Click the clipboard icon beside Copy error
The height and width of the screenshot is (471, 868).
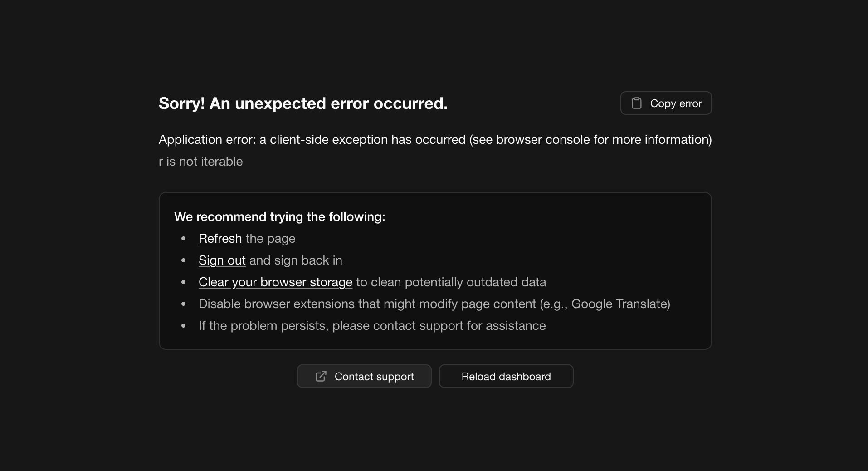(x=637, y=103)
